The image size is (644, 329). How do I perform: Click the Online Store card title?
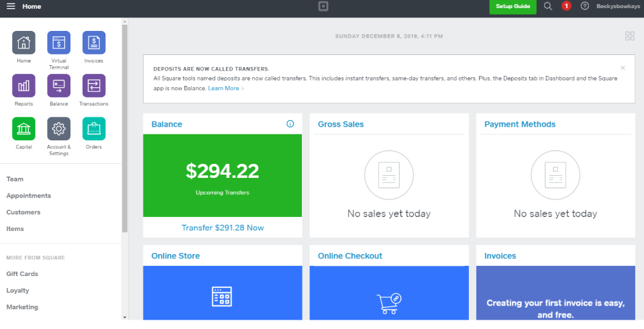click(175, 256)
